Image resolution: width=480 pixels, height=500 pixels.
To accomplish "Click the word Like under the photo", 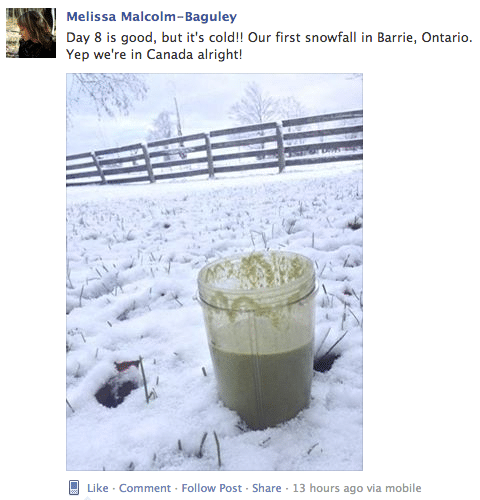I will [x=98, y=488].
